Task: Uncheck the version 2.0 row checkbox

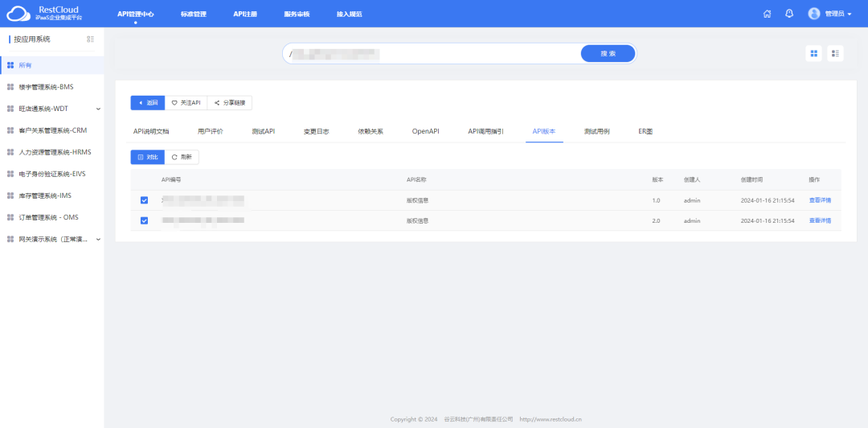Action: [144, 220]
